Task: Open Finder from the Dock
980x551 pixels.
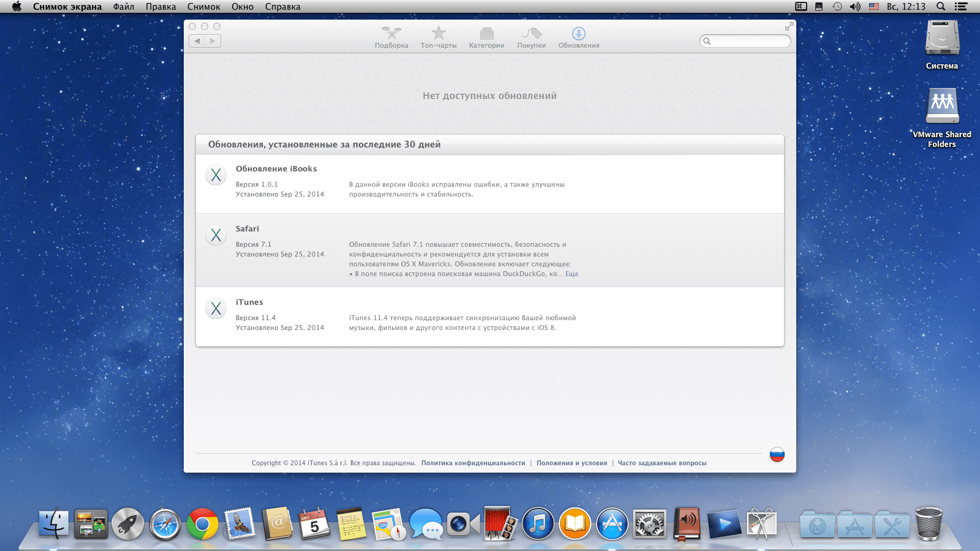Action: [x=54, y=524]
